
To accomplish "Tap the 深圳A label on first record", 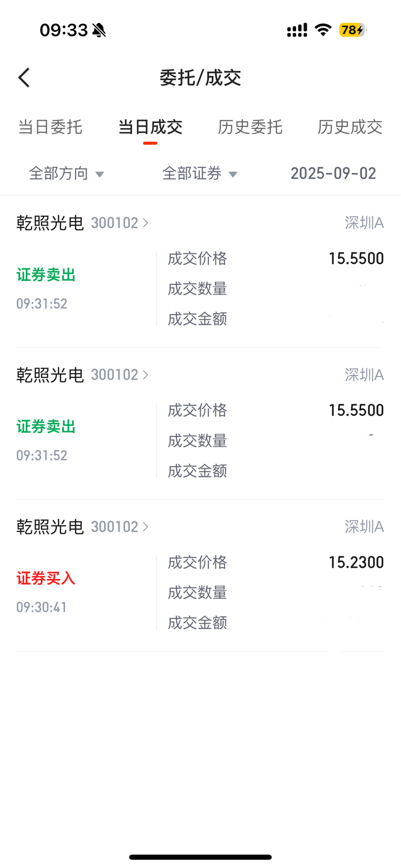I will coord(364,223).
